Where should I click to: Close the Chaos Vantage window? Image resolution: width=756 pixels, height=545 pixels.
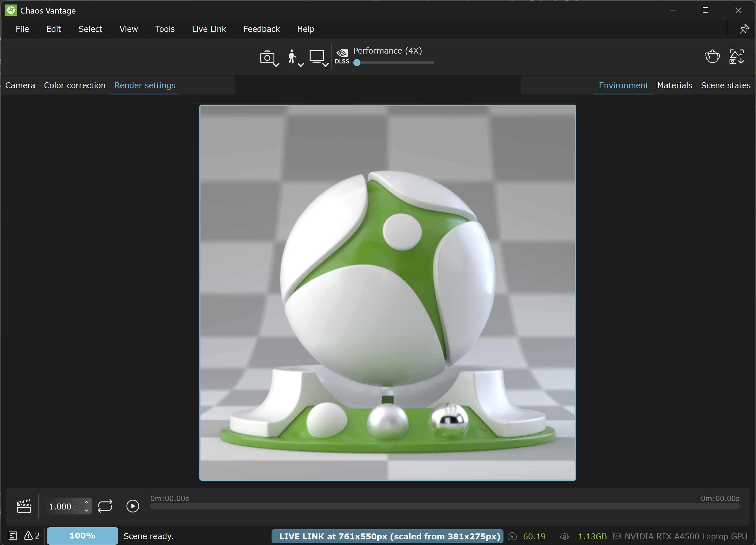tap(738, 10)
